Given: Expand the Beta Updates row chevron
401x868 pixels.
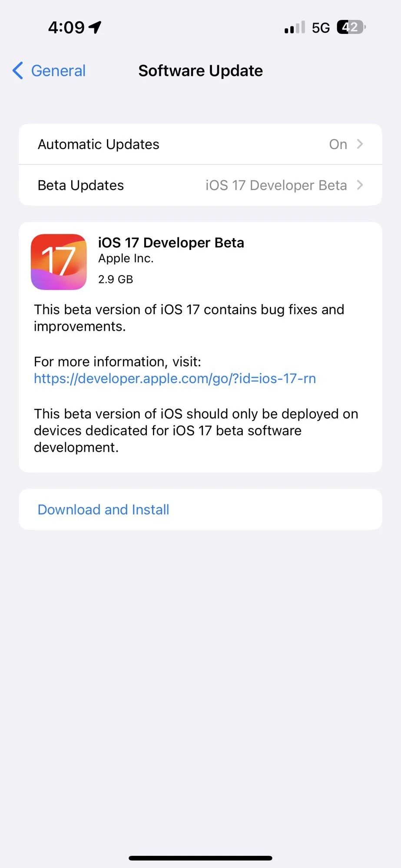Looking at the screenshot, I should click(x=361, y=185).
